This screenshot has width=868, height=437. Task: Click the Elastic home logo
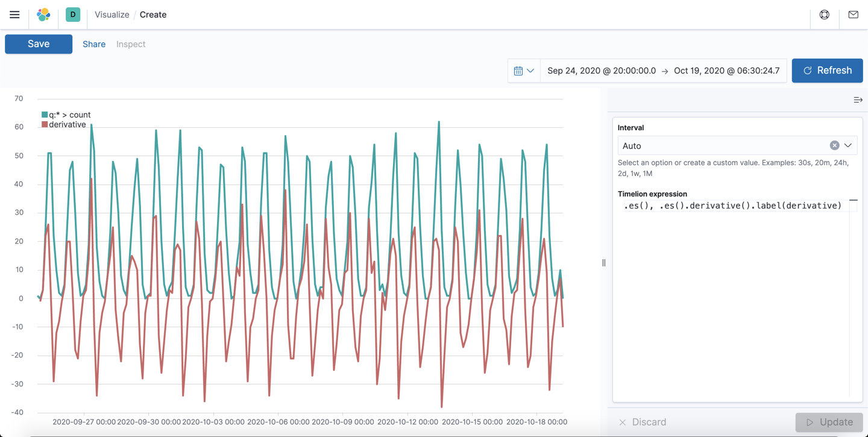click(43, 14)
